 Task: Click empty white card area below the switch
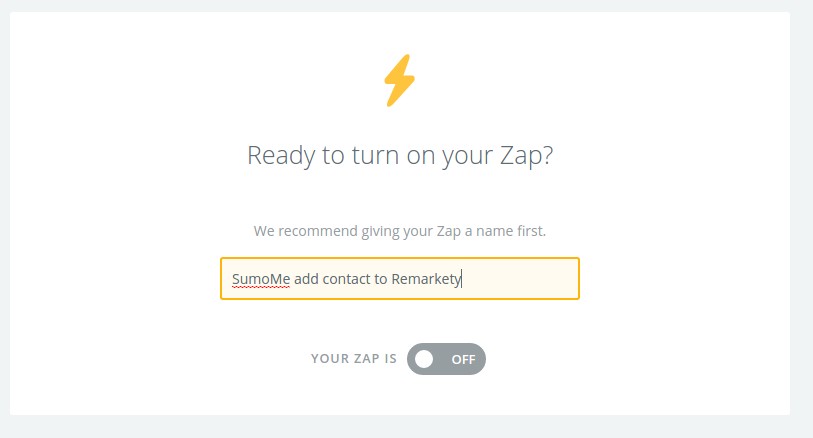point(400,395)
